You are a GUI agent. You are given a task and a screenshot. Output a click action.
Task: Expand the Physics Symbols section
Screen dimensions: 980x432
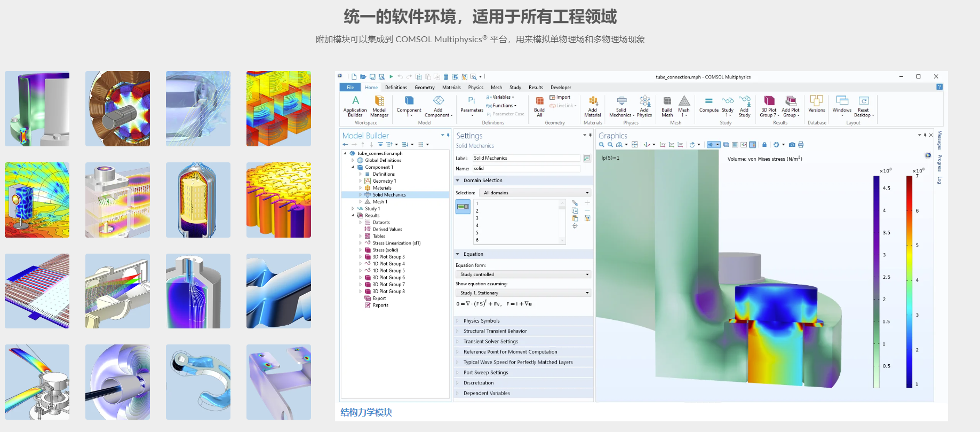[523, 321]
